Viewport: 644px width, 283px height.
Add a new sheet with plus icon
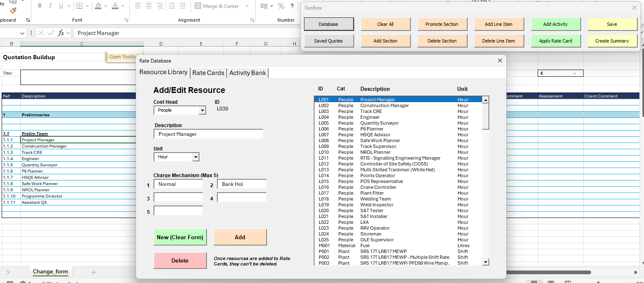(x=93, y=272)
